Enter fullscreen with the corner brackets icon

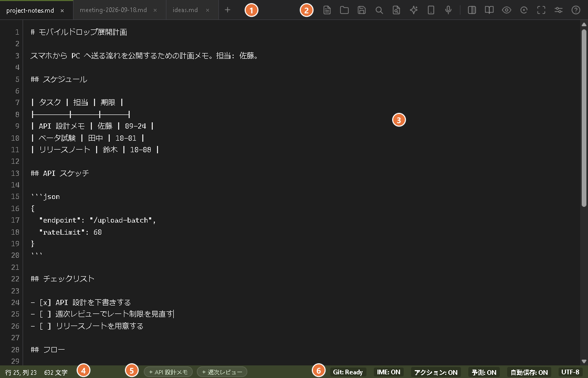[541, 10]
